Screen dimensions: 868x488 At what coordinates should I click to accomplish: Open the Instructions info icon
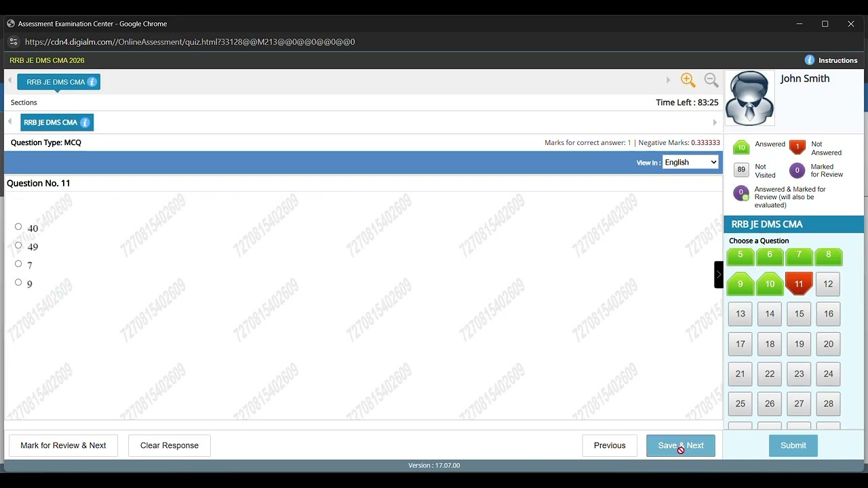pos(810,60)
